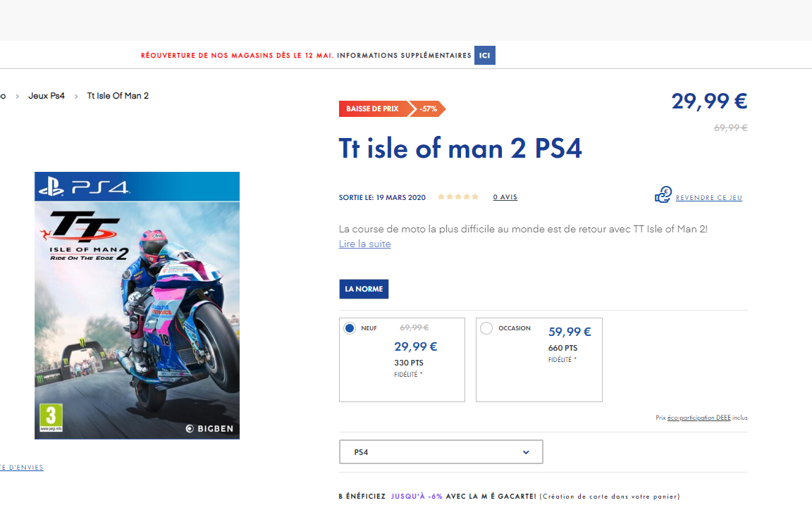Click the -57% discount arrow badge
This screenshot has width=812, height=512.
coord(428,109)
